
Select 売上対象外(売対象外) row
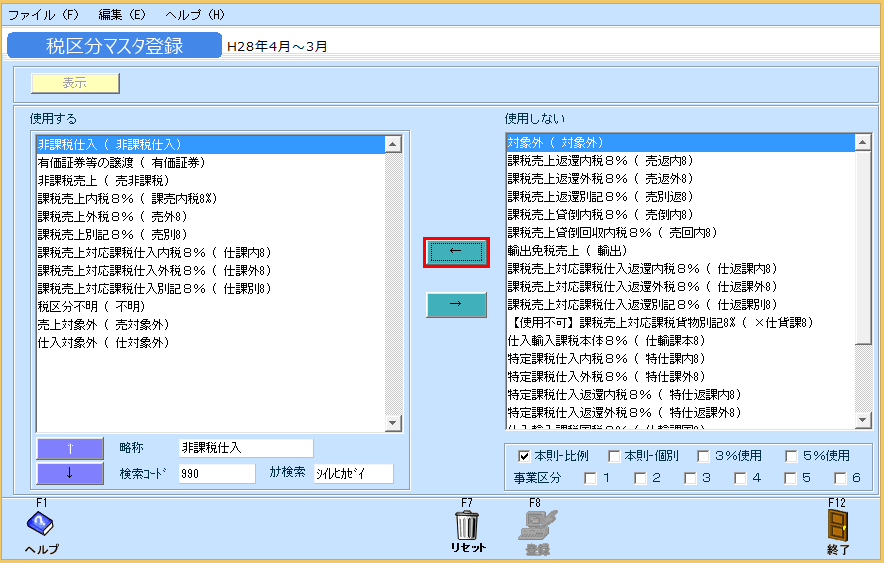210,325
